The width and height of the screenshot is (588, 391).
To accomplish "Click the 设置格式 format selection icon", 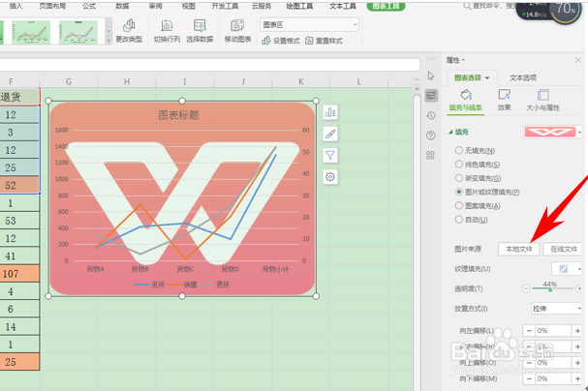I will 266,41.
